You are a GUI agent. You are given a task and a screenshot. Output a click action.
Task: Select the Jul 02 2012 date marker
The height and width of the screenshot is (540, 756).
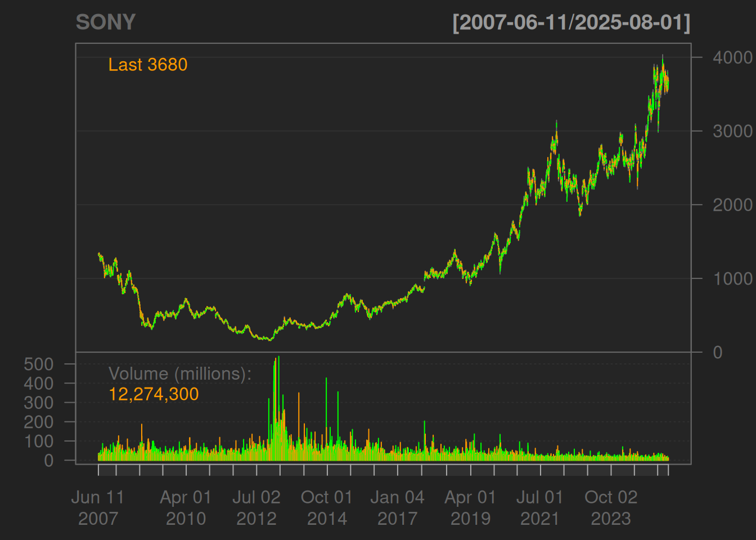tap(256, 507)
